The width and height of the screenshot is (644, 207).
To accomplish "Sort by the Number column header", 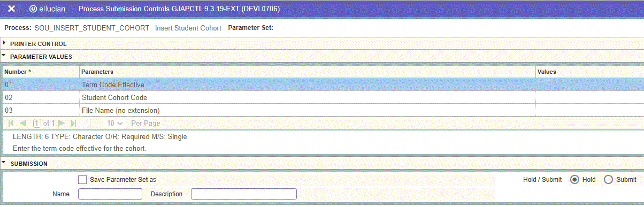I will point(41,72).
